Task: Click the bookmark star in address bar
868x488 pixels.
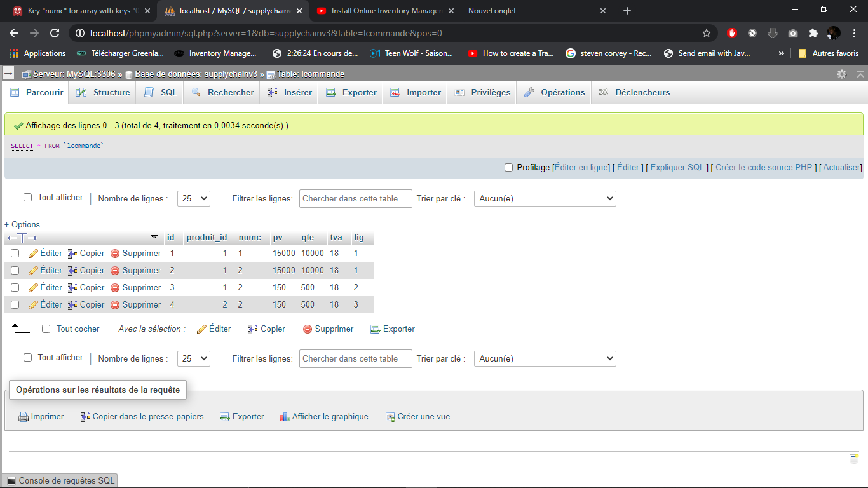Action: tap(707, 33)
